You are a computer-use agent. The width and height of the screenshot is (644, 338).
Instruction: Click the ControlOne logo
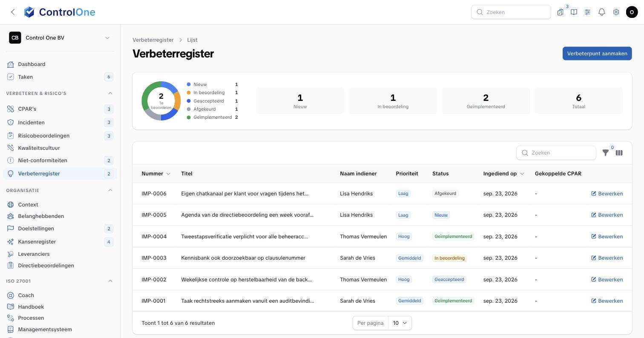pos(59,12)
